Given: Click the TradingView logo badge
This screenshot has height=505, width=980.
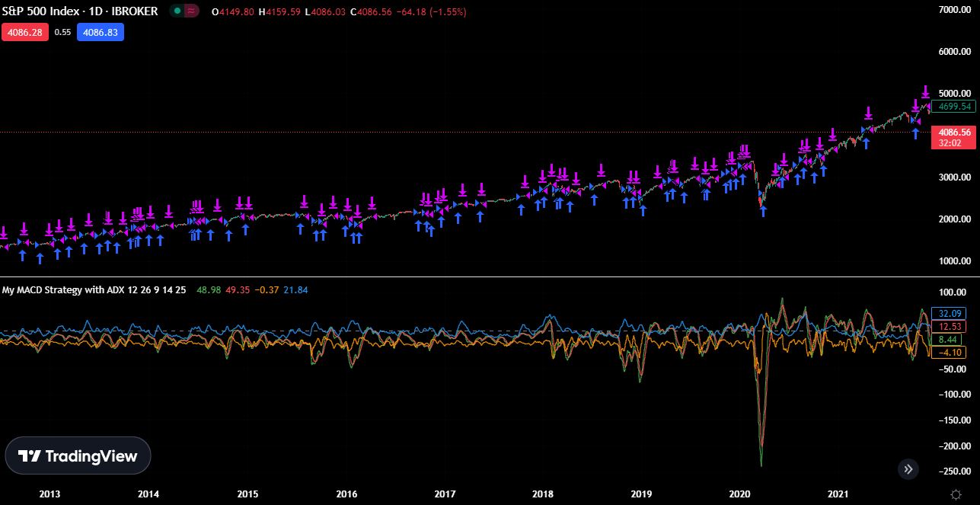Looking at the screenshot, I should click(x=78, y=455).
